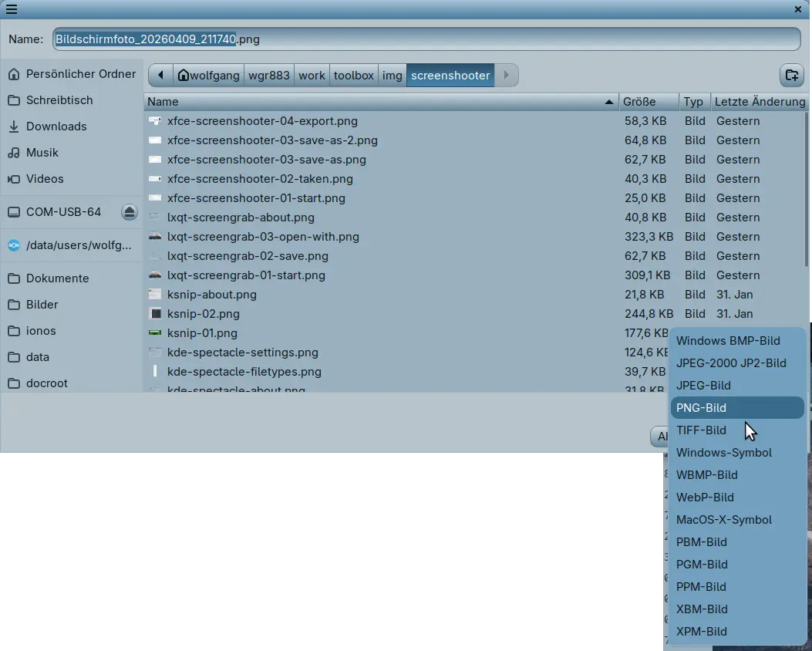Choose MacOS-X-Symbol format

737,519
